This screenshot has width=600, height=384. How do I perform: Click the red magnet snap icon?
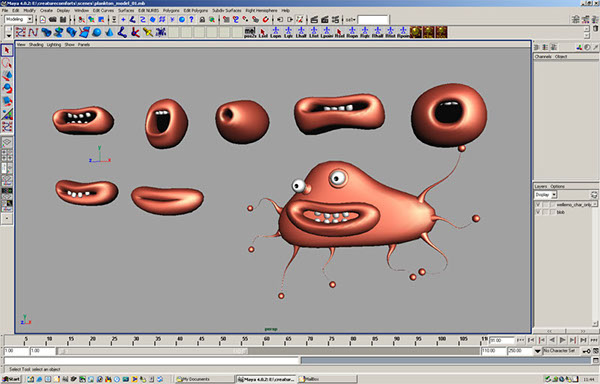266,19
